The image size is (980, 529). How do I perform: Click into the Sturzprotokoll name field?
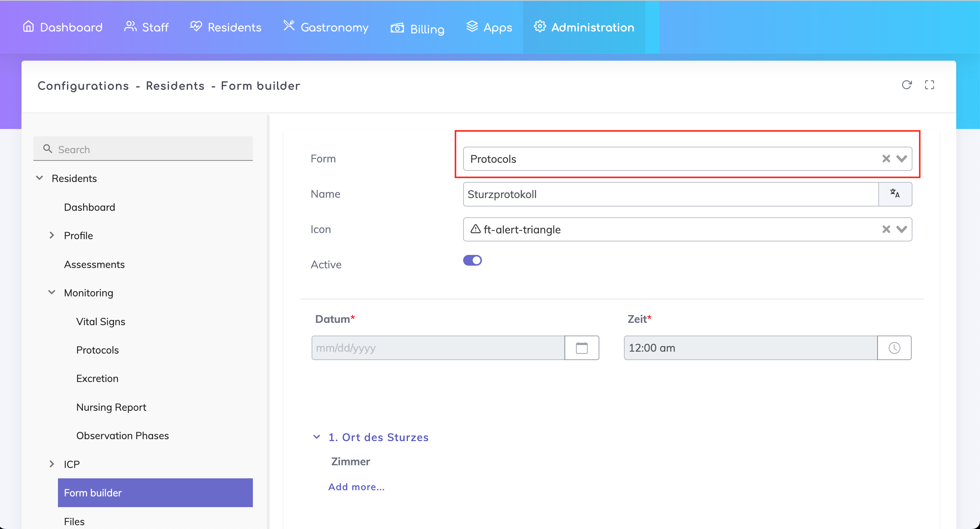click(x=670, y=194)
